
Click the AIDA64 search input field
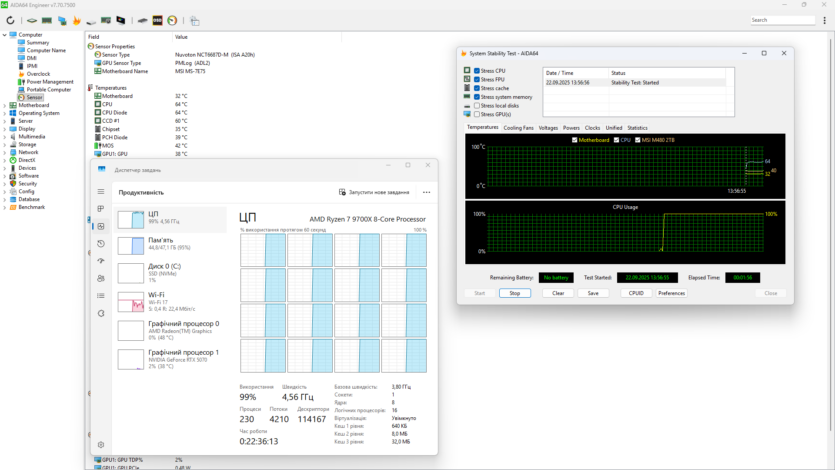pyautogui.click(x=780, y=20)
